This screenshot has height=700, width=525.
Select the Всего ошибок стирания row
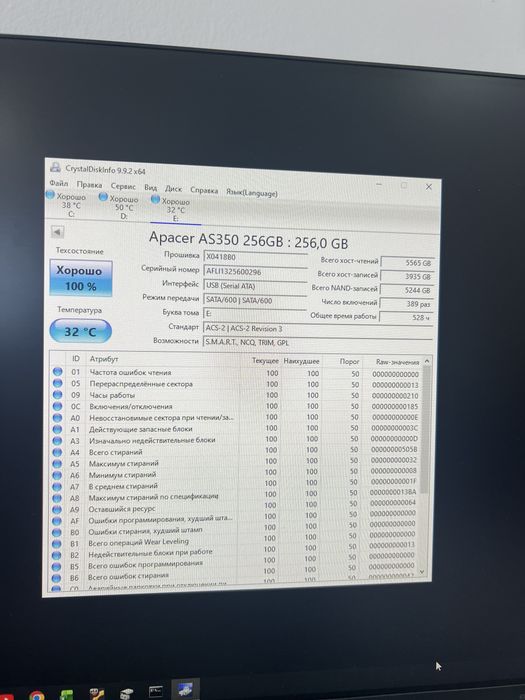click(235, 576)
